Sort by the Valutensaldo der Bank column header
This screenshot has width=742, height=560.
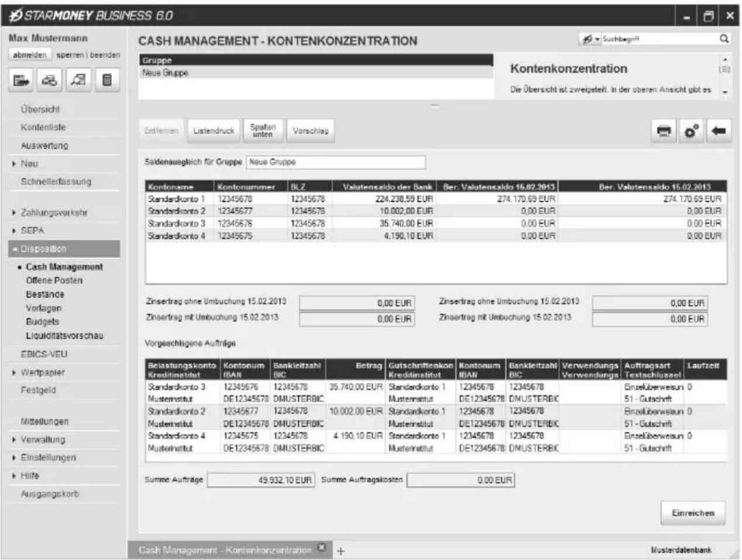[x=383, y=187]
